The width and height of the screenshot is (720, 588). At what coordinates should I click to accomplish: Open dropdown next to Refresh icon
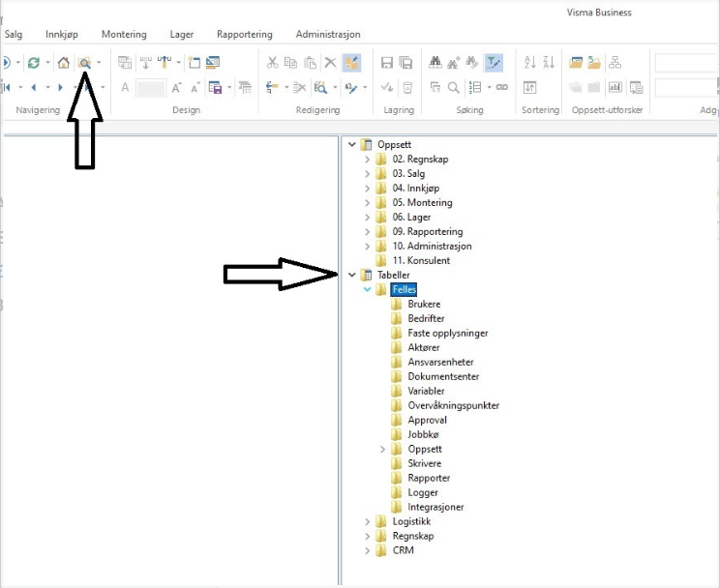47,63
